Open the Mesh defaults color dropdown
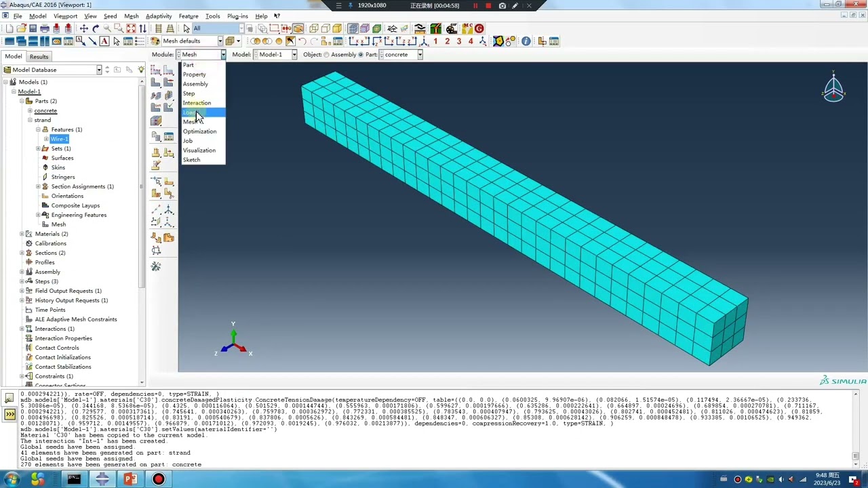Viewport: 868px width, 488px height. coord(220,41)
